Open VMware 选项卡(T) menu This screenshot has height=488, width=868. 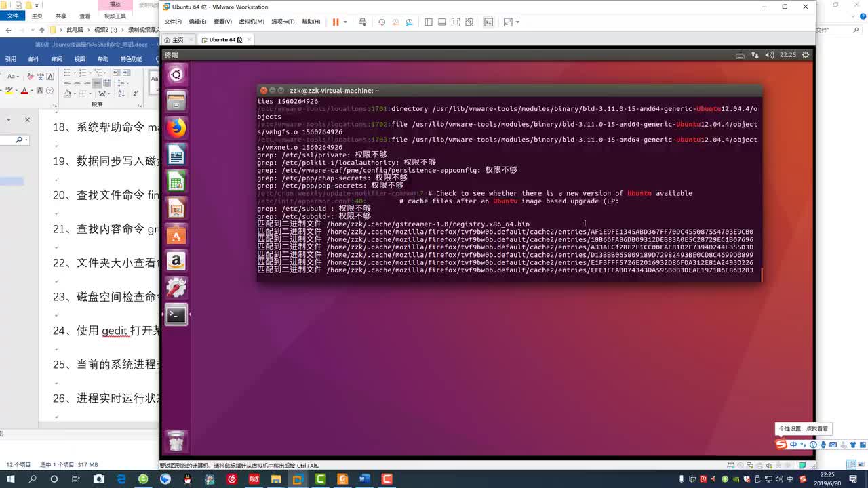tap(283, 22)
